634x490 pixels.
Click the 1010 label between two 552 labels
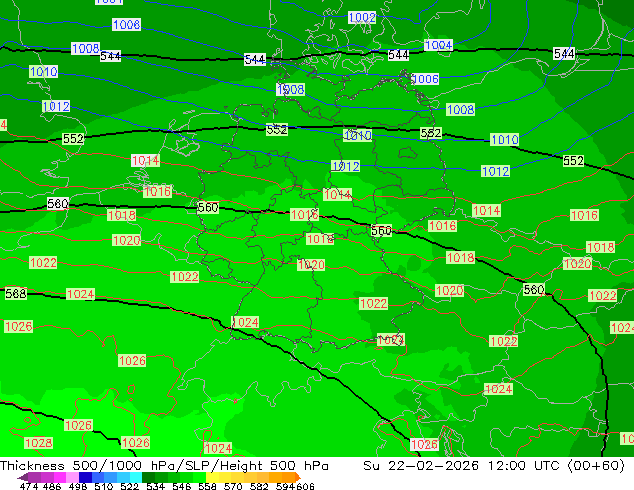point(357,135)
